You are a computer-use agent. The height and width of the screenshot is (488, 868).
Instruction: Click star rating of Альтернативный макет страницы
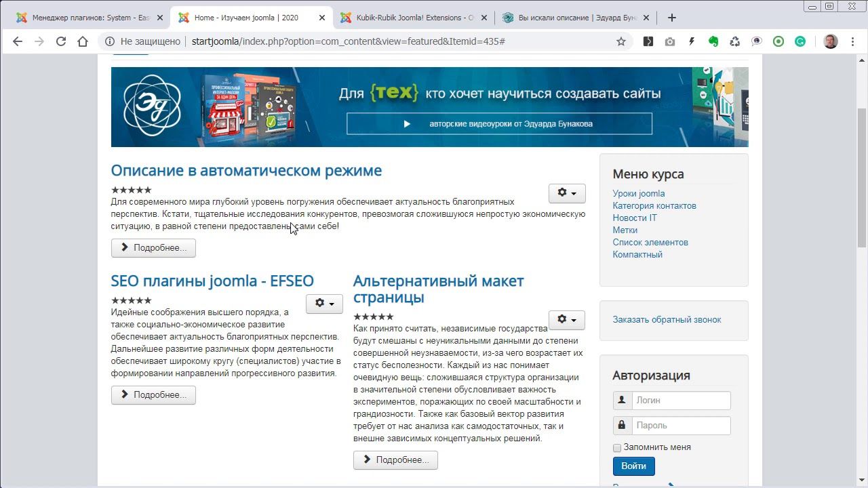pos(374,317)
